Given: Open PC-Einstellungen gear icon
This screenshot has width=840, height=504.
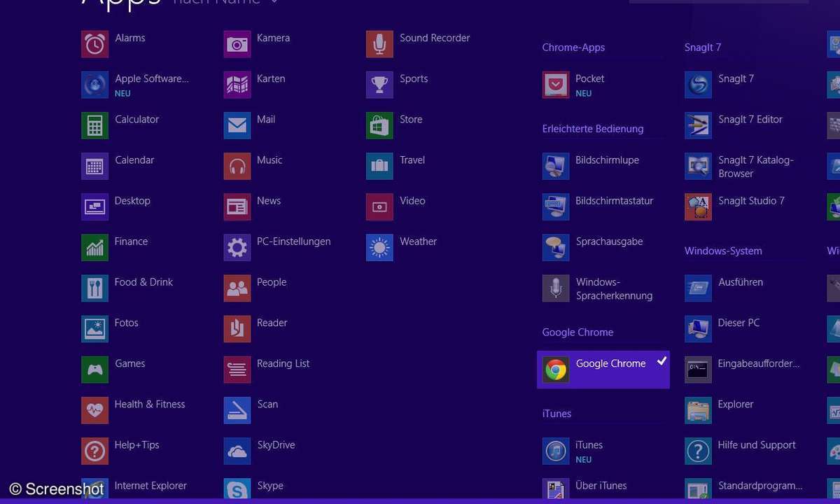Looking at the screenshot, I should point(237,247).
